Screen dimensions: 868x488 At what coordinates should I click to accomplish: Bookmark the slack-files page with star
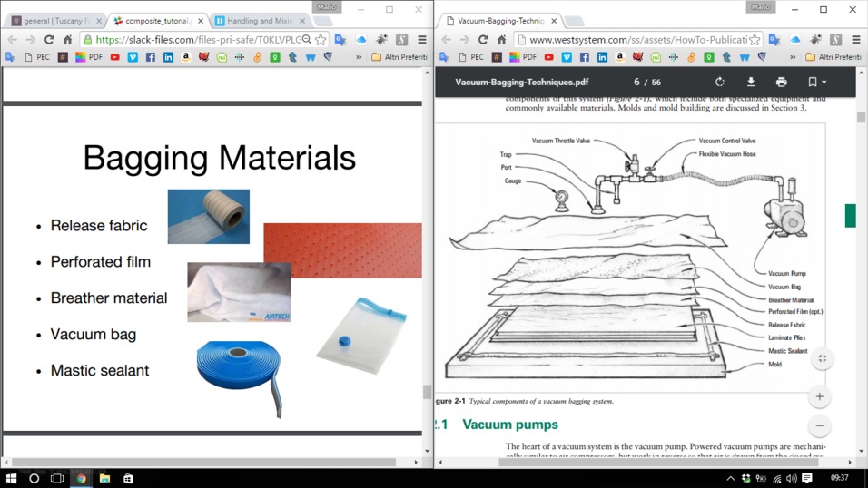[x=321, y=39]
